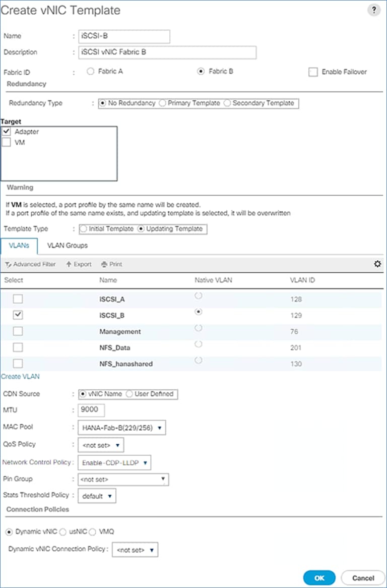This screenshot has width=387, height=588.
Task: Sort by the Name column header
Action: pos(108,280)
